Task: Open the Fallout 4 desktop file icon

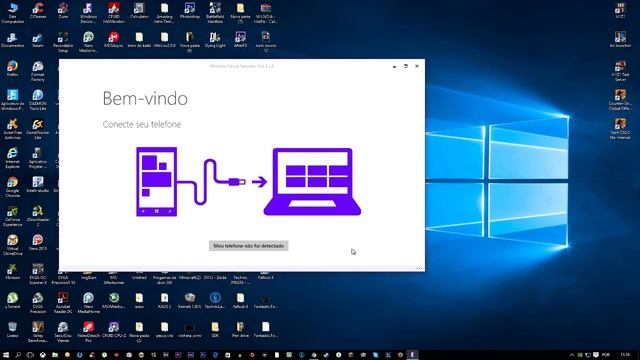Action: [x=240, y=301]
